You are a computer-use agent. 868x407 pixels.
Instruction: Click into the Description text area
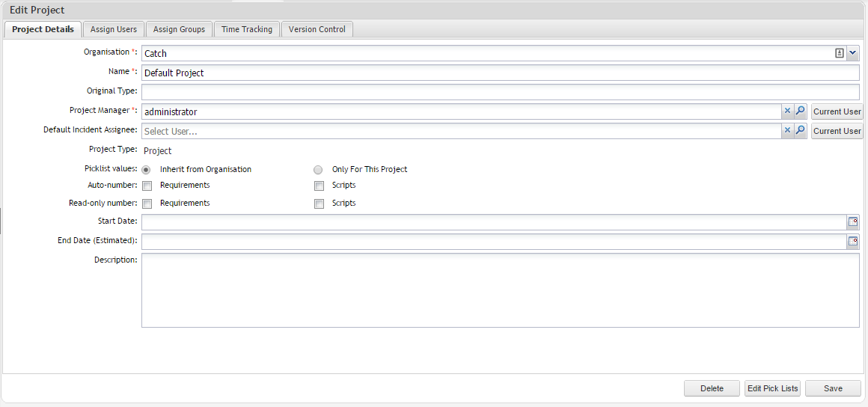(500, 290)
